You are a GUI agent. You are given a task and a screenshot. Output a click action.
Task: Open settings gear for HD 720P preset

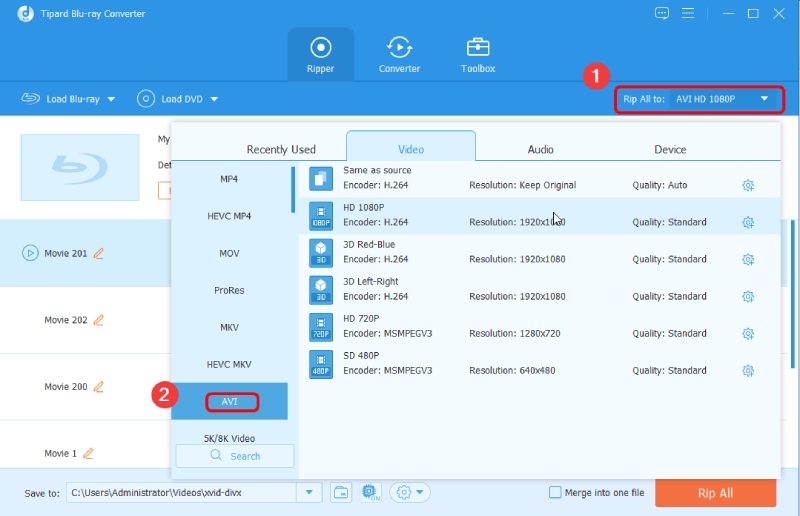[748, 334]
